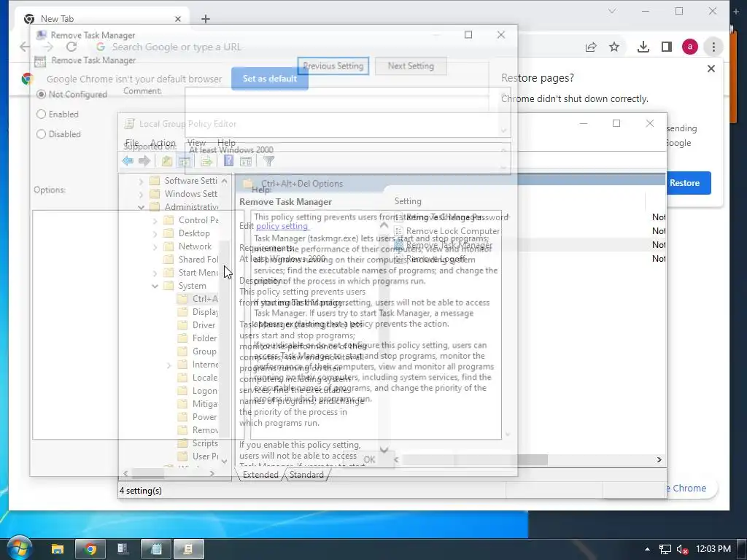Expand the Windows Settings tree node
The width and height of the screenshot is (747, 560).
click(141, 194)
